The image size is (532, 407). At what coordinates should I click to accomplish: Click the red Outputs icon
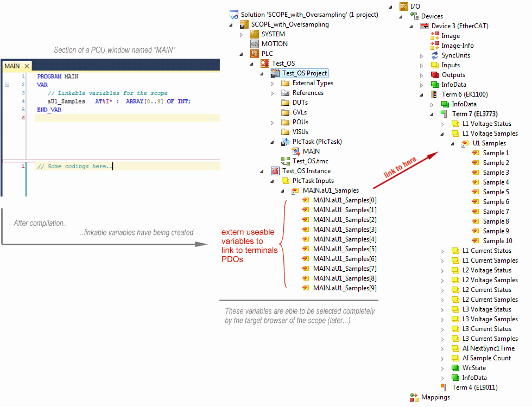click(x=434, y=75)
